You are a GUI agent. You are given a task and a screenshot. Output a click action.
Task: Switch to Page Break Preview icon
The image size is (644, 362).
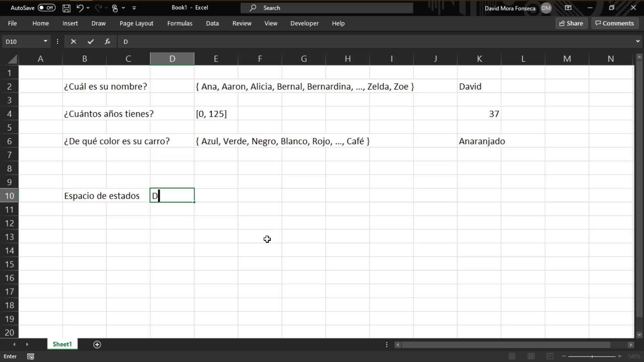click(550, 356)
